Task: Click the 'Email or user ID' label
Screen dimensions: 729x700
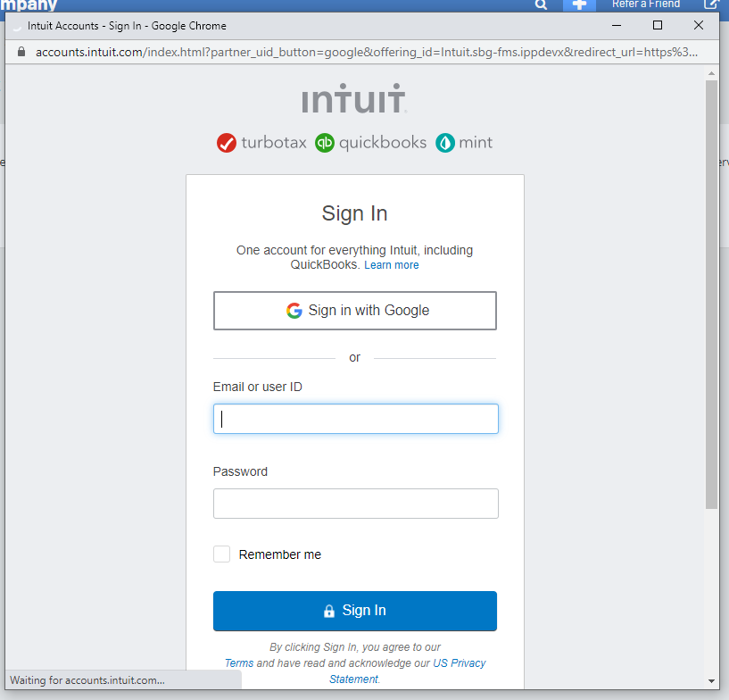Action: (258, 387)
